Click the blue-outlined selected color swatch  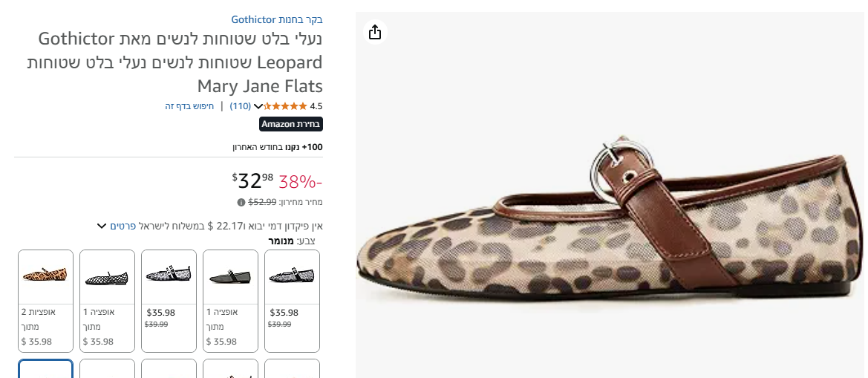point(45,368)
